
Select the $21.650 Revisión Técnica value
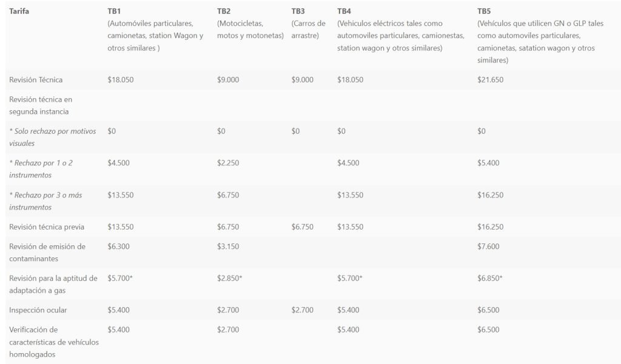490,79
